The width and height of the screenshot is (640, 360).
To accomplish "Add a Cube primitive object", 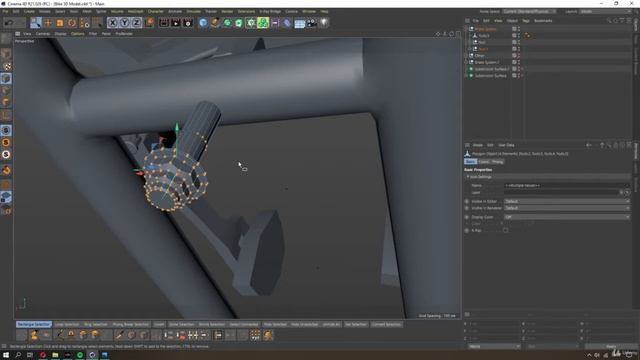I will 203,23.
